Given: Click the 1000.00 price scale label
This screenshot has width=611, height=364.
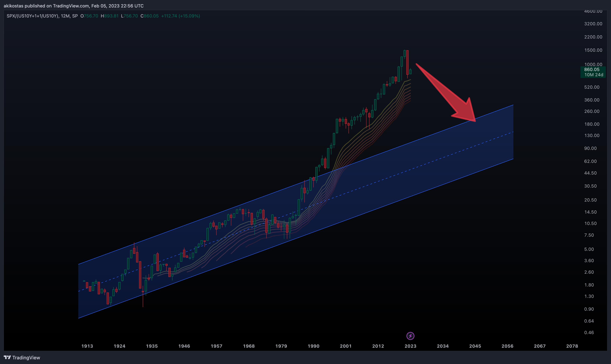Looking at the screenshot, I should pos(593,64).
